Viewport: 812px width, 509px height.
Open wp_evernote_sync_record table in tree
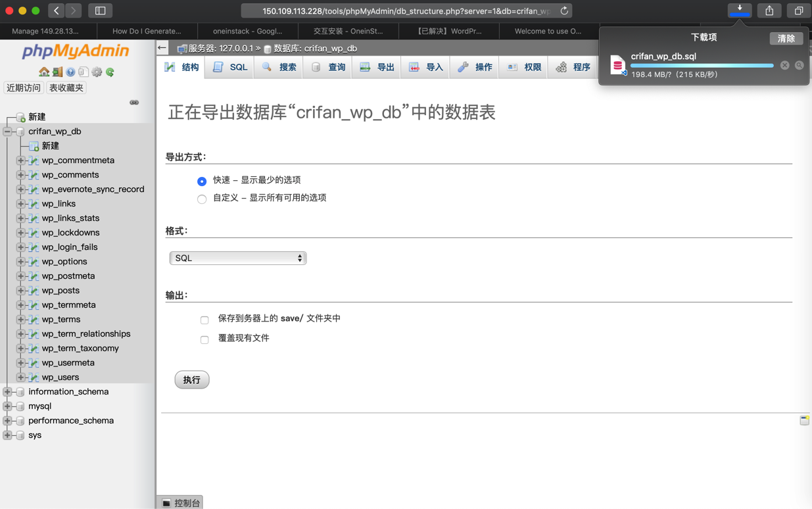click(93, 189)
